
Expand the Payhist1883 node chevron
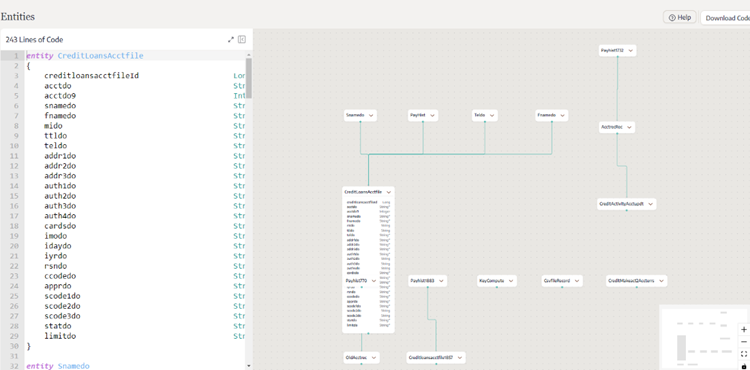click(441, 281)
